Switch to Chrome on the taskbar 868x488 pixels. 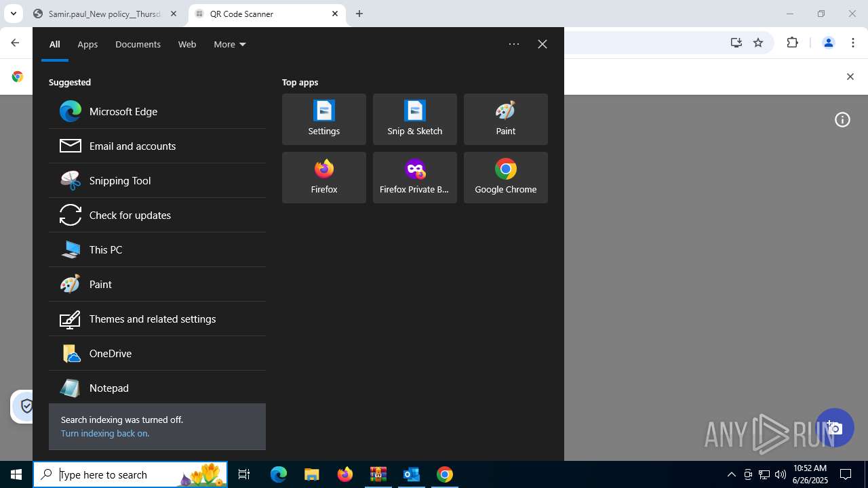coord(445,474)
